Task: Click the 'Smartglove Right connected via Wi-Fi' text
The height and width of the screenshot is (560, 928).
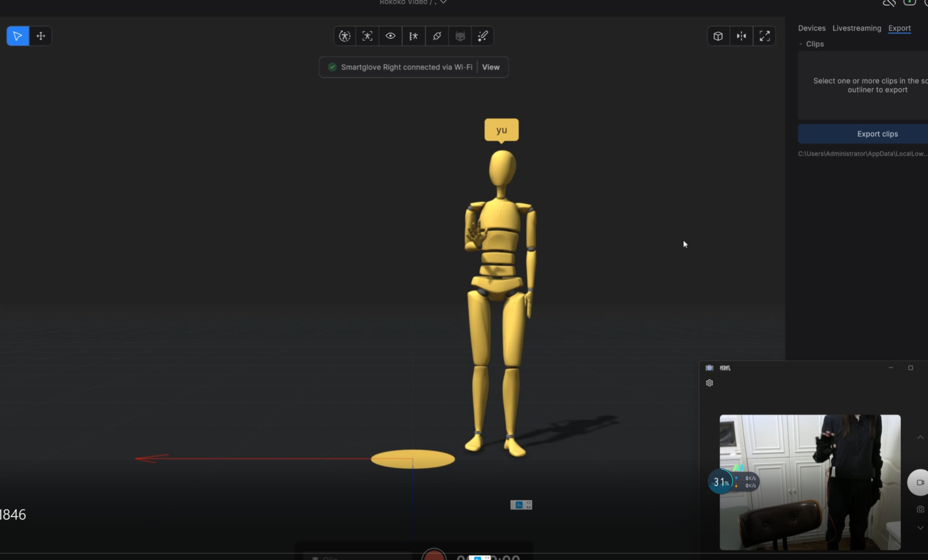Action: point(407,67)
